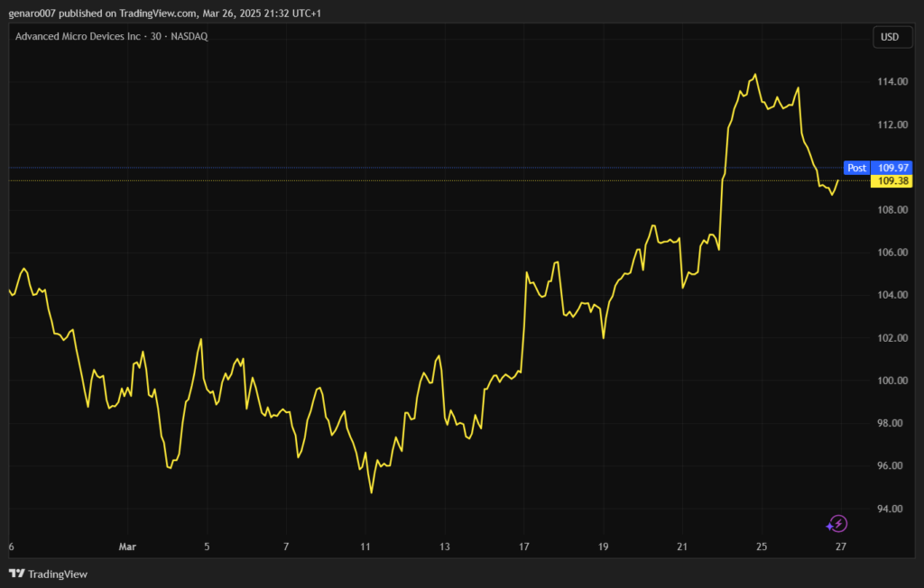Viewport: 924px width, 588px height.
Task: Select the Mar label on time axis
Action: [127, 547]
